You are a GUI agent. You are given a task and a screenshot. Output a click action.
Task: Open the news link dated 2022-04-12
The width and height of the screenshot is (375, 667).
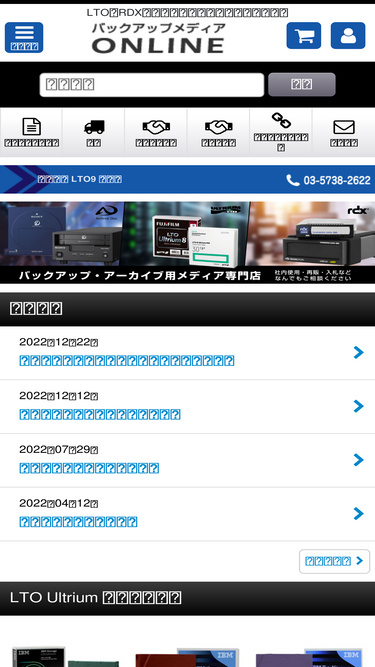tap(78, 522)
